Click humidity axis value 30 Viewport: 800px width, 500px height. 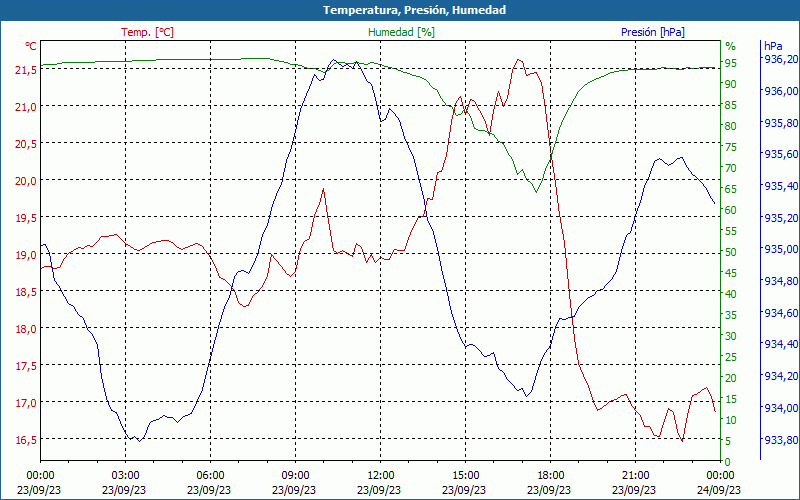[731, 336]
